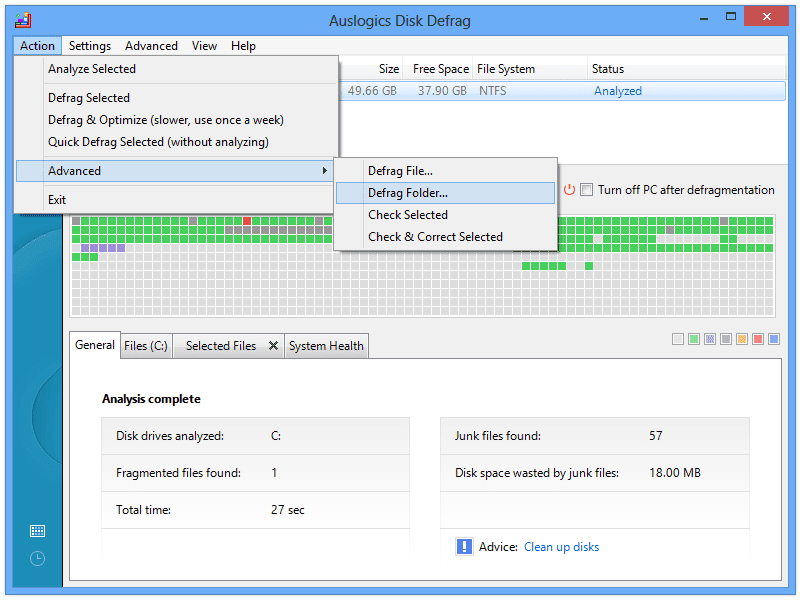800x600 pixels.
Task: Expand the Advanced submenu arrow
Action: (x=325, y=170)
